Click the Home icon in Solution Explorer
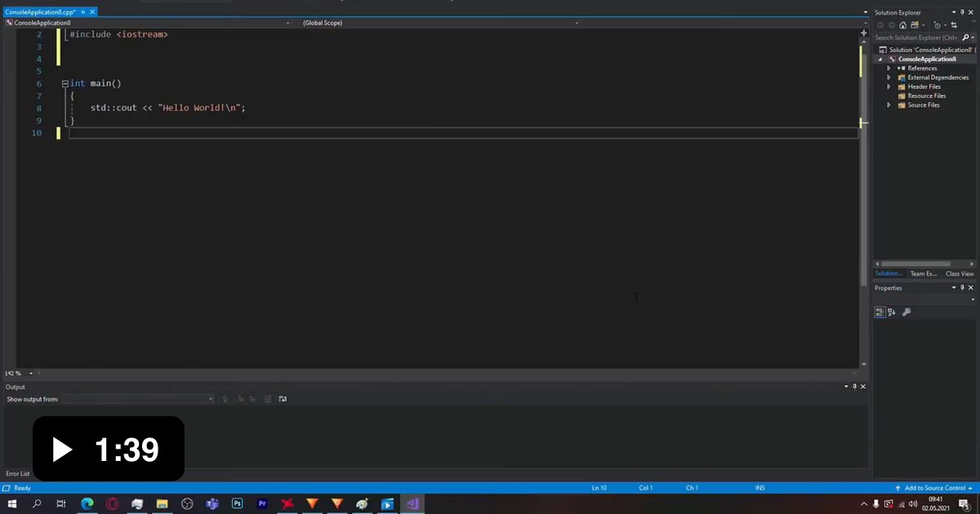 [902, 25]
